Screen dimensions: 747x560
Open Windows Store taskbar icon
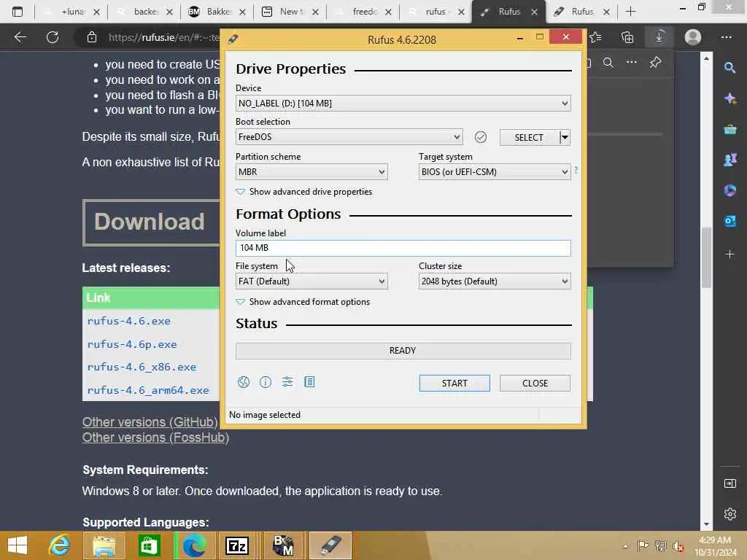tap(149, 545)
